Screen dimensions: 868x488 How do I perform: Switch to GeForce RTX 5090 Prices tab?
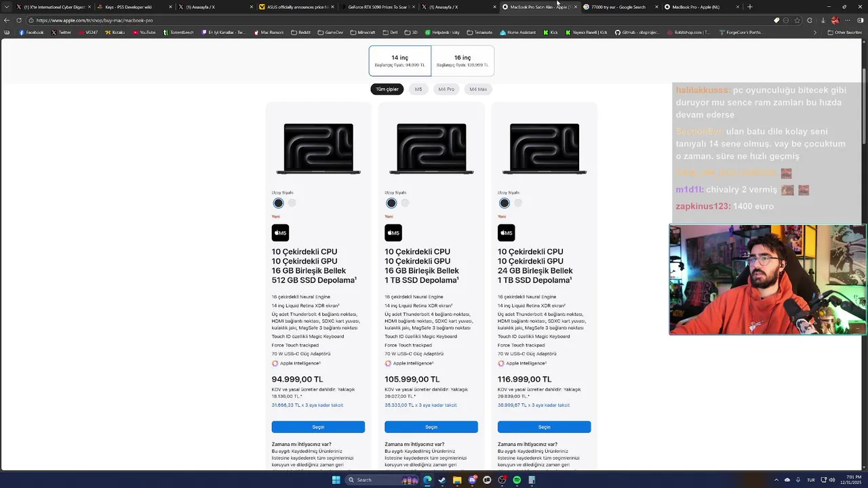(378, 7)
